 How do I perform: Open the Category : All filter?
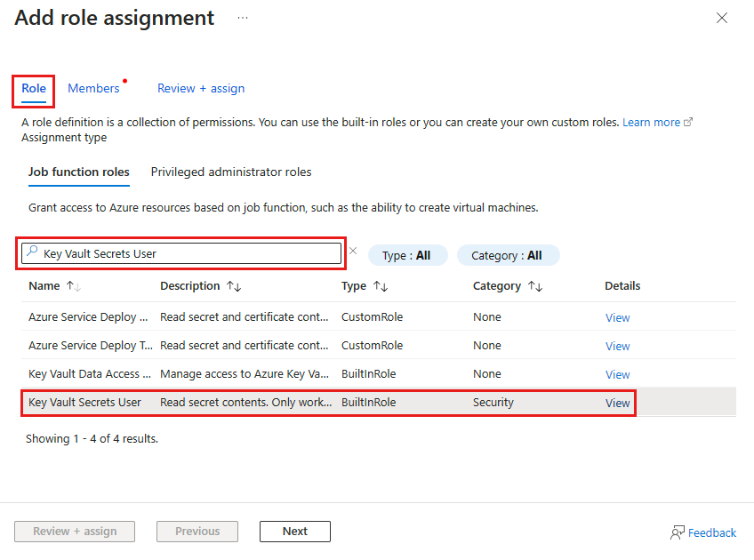point(508,254)
